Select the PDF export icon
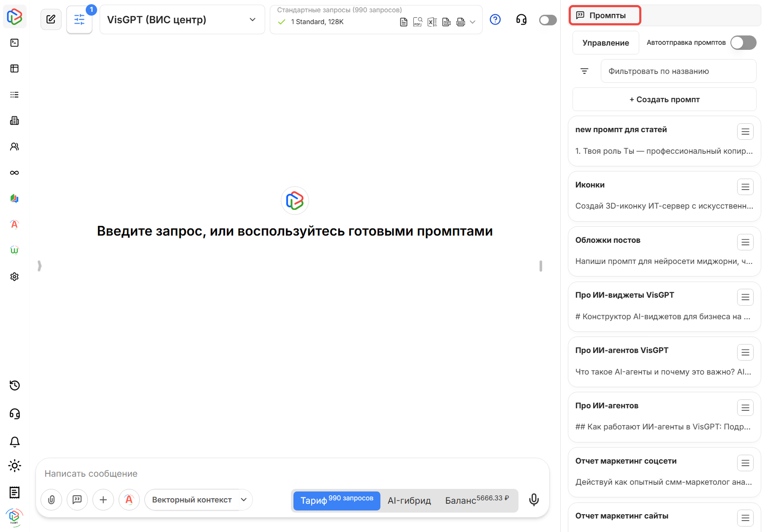Viewport: 768px width, 532px height. tap(418, 22)
